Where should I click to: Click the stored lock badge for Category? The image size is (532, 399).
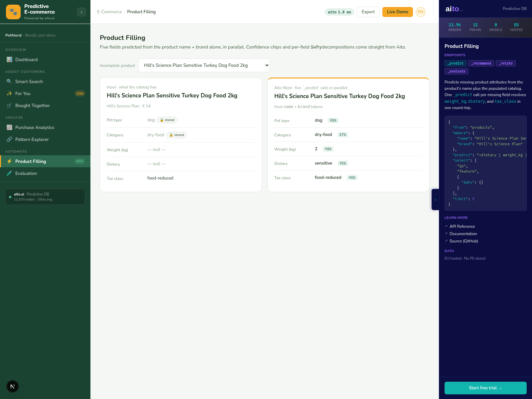pyautogui.click(x=177, y=135)
